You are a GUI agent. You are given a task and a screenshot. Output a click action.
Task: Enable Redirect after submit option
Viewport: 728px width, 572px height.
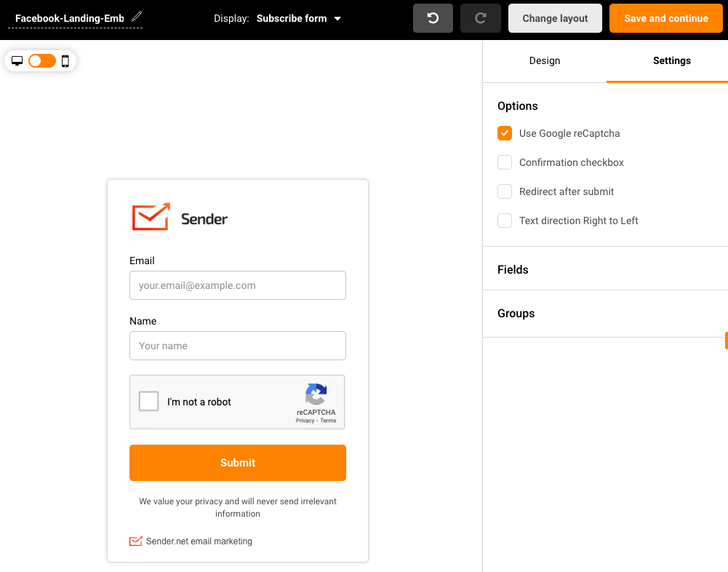(x=505, y=191)
